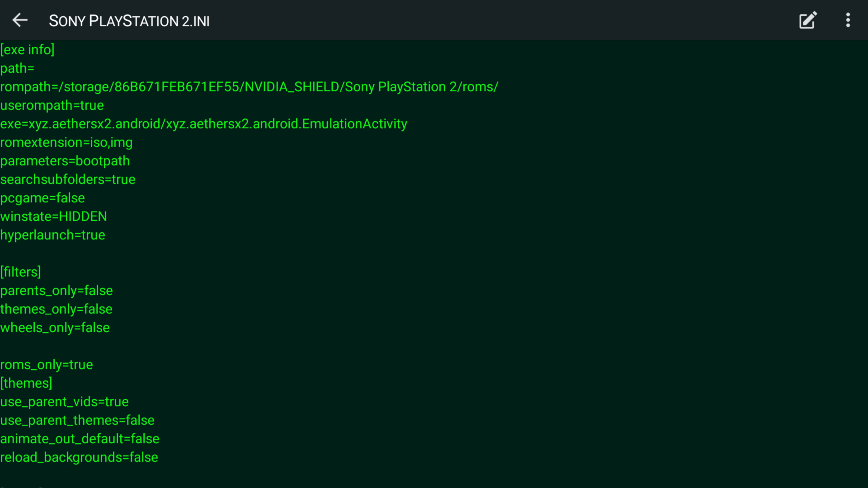Click the [exe info] section header
Viewport: 868px width, 488px height.
(x=28, y=50)
